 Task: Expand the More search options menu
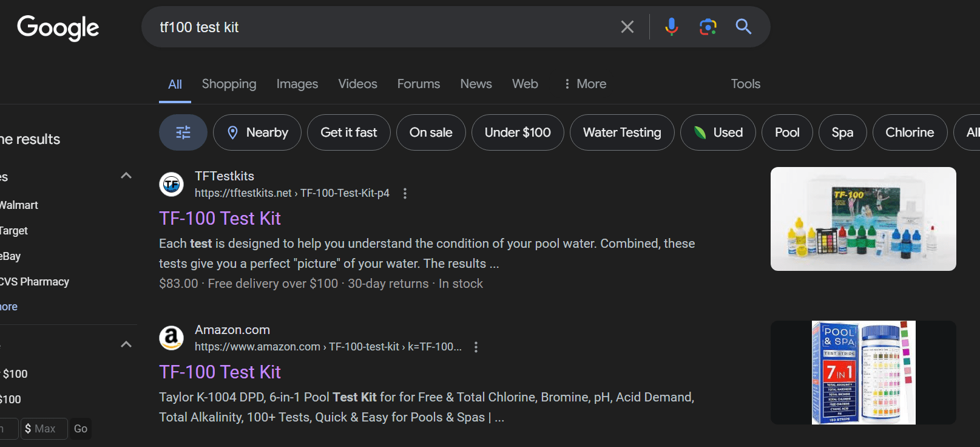tap(585, 84)
